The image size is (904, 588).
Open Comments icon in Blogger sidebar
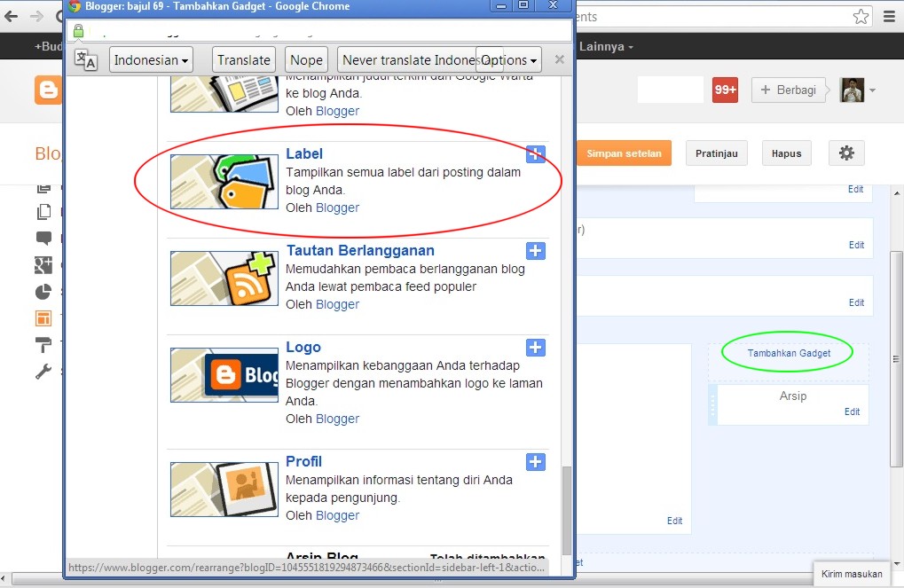click(x=43, y=238)
